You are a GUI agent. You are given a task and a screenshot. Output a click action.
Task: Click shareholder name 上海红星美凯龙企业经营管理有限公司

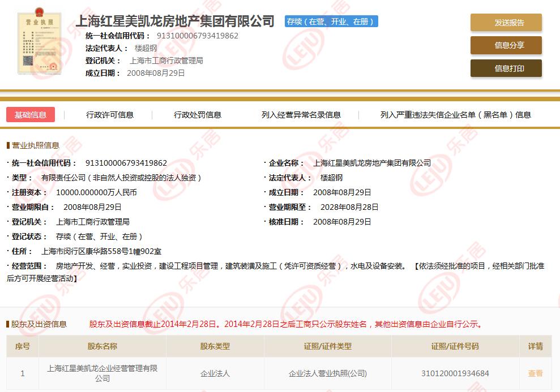[102, 373]
